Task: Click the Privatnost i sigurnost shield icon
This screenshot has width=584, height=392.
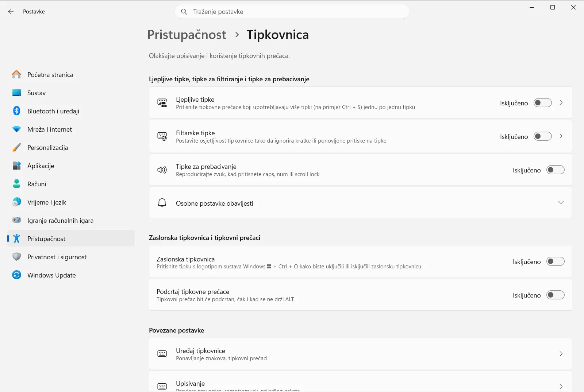Action: [x=16, y=257]
